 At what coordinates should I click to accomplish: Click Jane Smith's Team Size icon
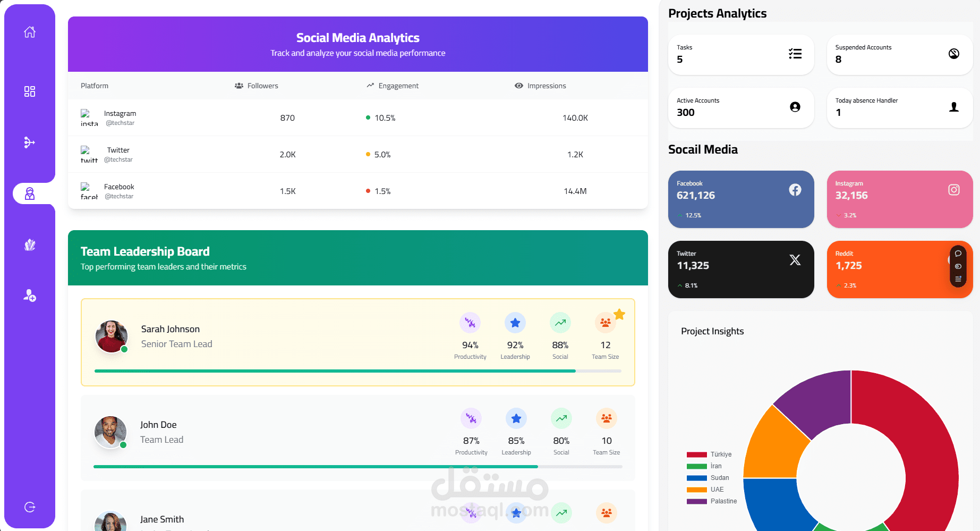[x=607, y=513]
